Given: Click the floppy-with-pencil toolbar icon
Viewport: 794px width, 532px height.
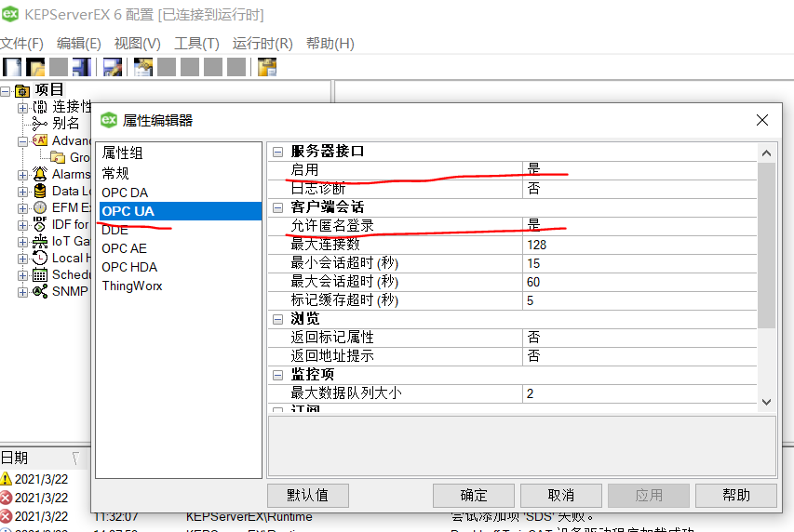Looking at the screenshot, I should pos(113,67).
